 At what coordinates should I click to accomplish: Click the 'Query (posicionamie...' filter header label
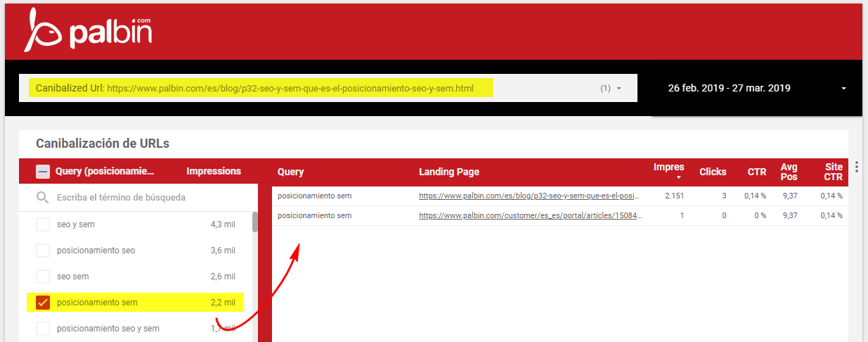coord(105,171)
